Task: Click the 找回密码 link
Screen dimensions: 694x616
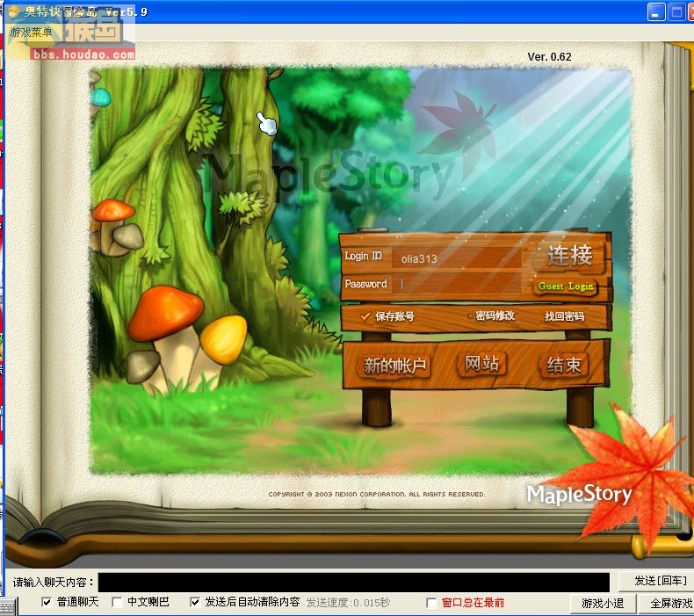Action: pos(564,316)
